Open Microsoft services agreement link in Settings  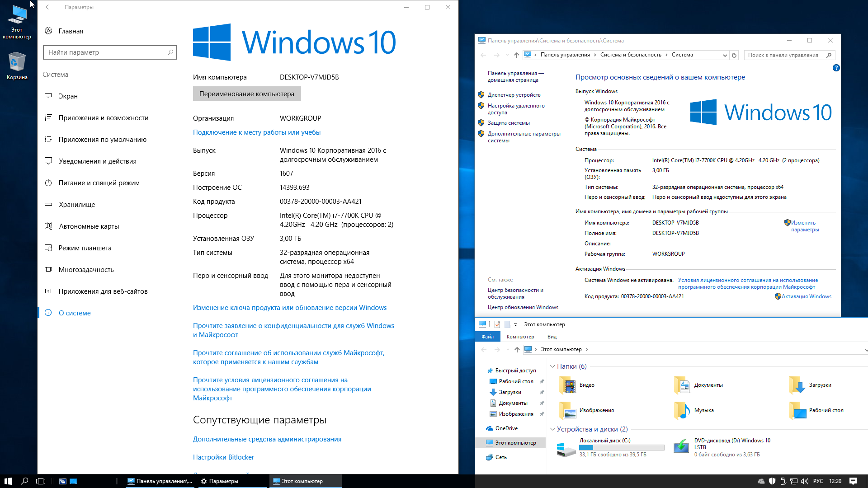click(x=288, y=357)
